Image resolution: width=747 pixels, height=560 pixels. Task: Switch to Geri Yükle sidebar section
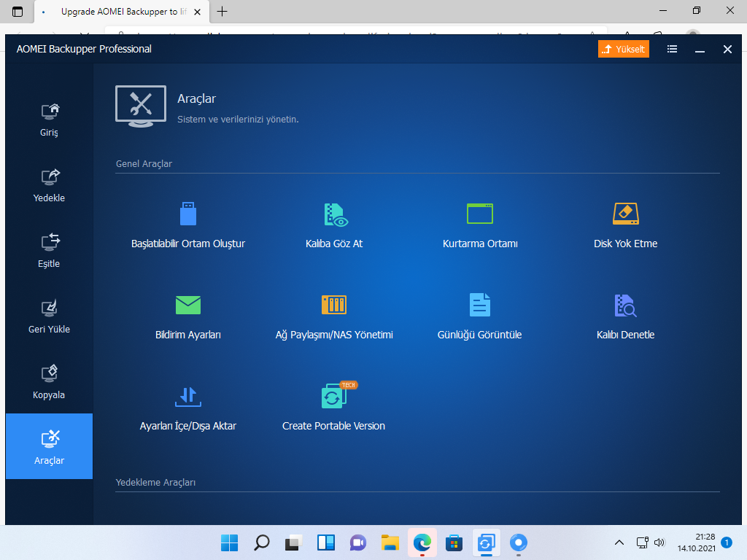(49, 318)
